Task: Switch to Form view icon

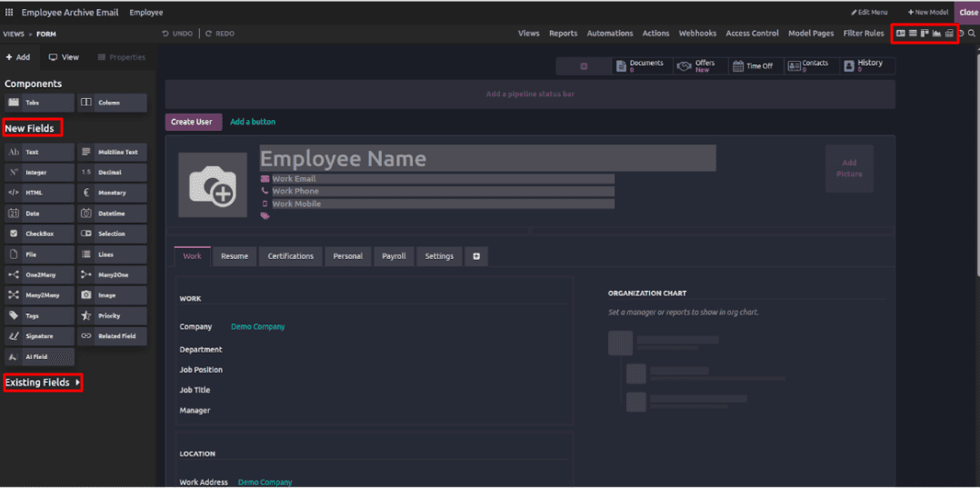Action: pyautogui.click(x=901, y=33)
